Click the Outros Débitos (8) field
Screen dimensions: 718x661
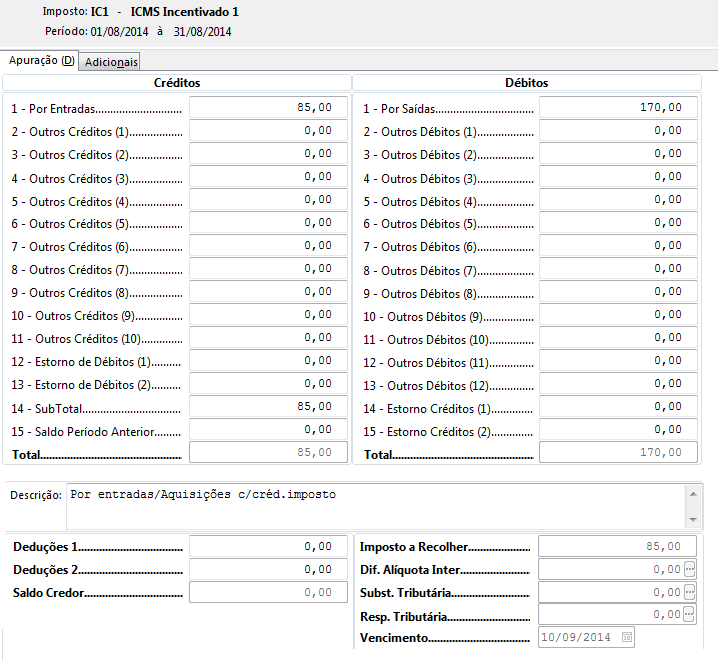tap(618, 292)
